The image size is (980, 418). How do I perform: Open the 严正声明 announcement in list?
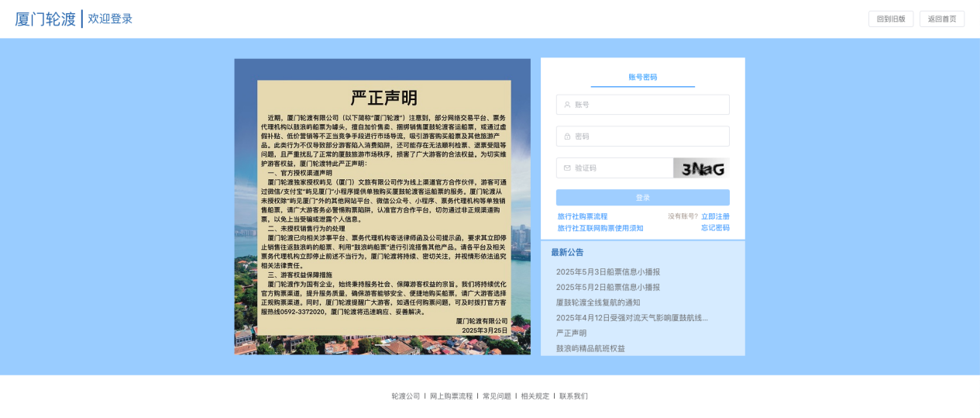coord(571,333)
